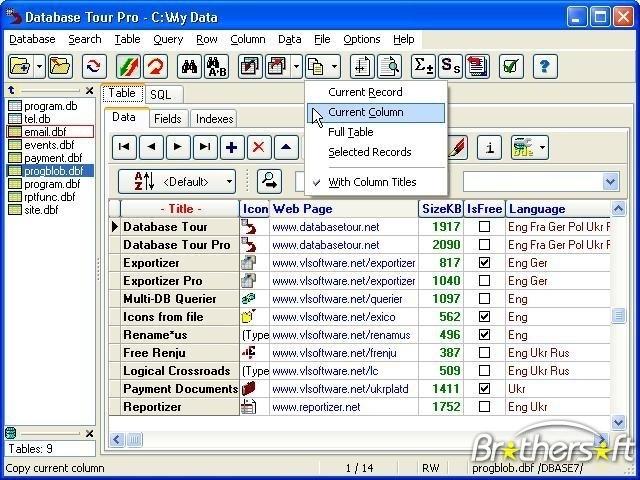Go to the next record arrow

click(x=178, y=147)
